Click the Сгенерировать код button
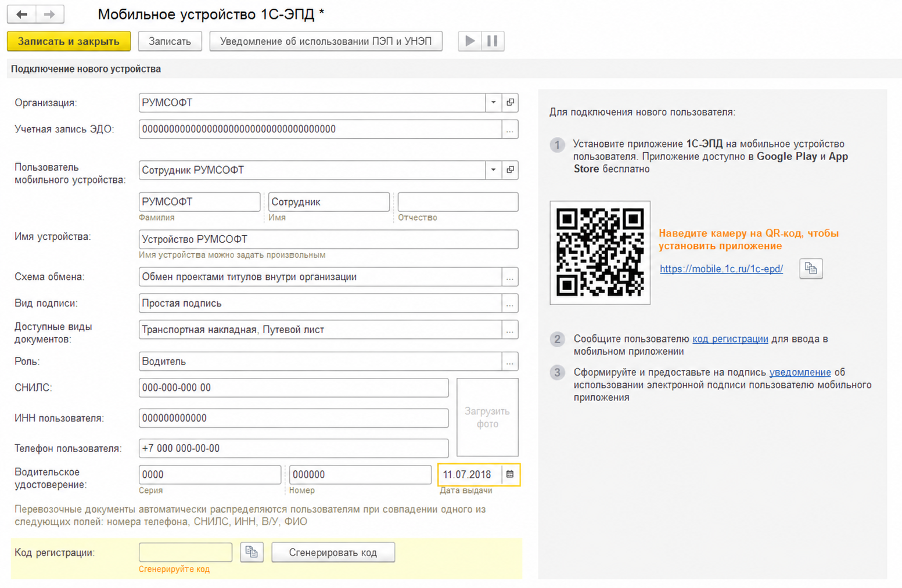This screenshot has height=588, width=902. click(x=333, y=552)
